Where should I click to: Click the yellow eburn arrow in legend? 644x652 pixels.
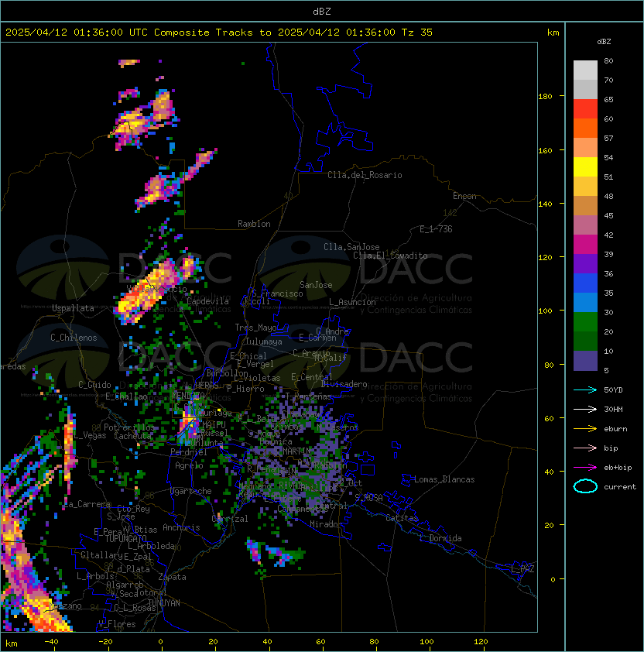(585, 429)
